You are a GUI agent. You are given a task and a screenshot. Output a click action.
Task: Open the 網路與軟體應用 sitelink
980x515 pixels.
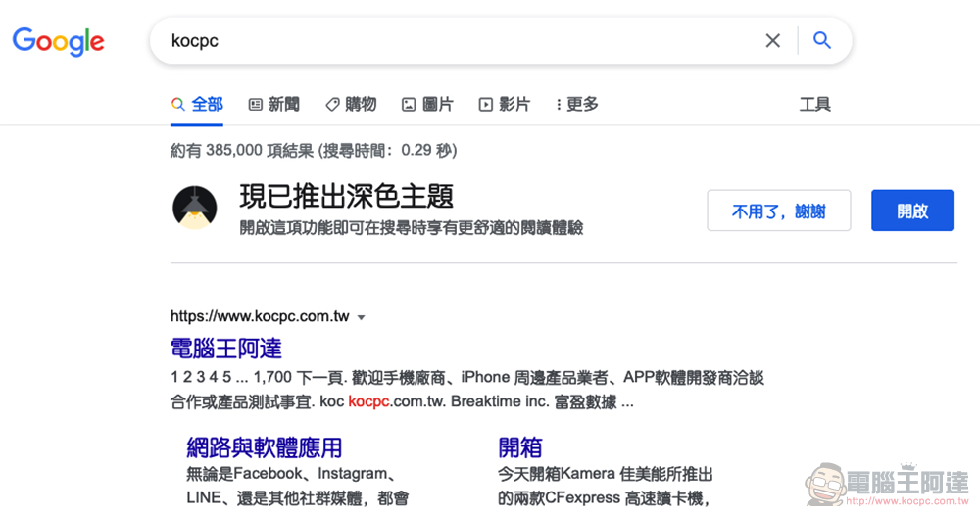265,447
